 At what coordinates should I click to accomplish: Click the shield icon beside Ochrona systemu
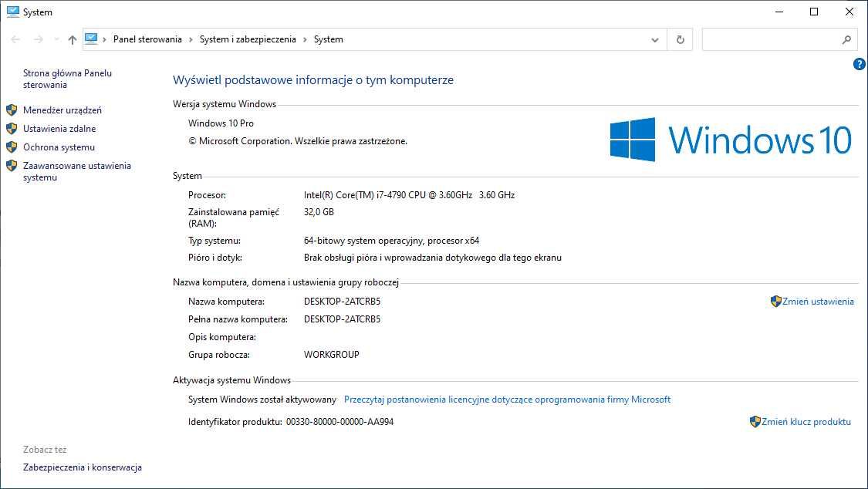coord(12,147)
